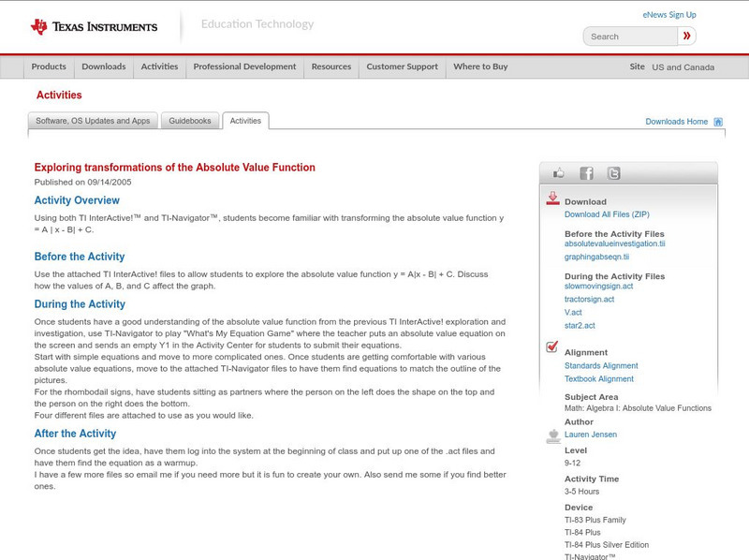Image resolution: width=749 pixels, height=560 pixels.
Task: Switch to Software, OS Updates and Apps tab
Action: (93, 121)
